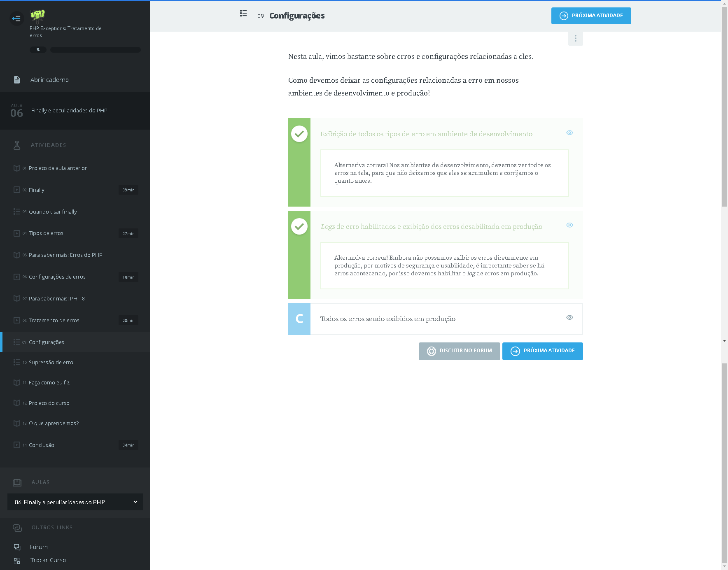The width and height of the screenshot is (728, 570).
Task: Toggle eye icon on Todos os erros answer
Action: (569, 317)
